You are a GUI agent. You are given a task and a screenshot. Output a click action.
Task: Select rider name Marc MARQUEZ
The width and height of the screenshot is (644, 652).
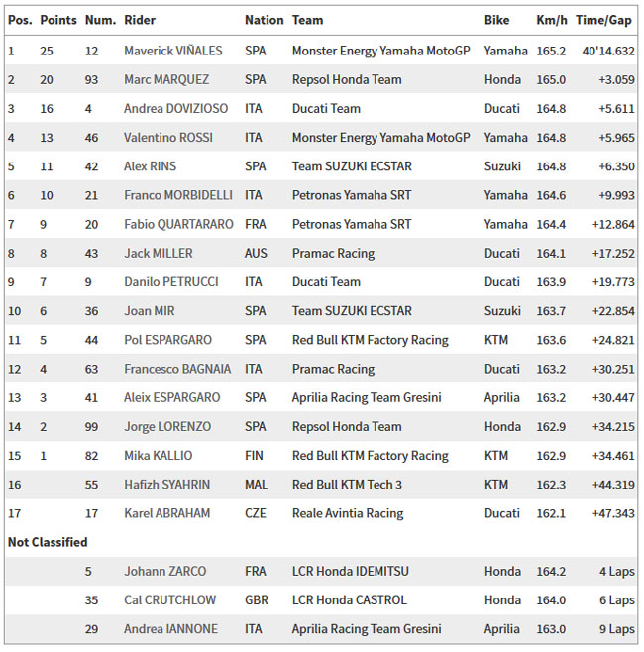166,80
